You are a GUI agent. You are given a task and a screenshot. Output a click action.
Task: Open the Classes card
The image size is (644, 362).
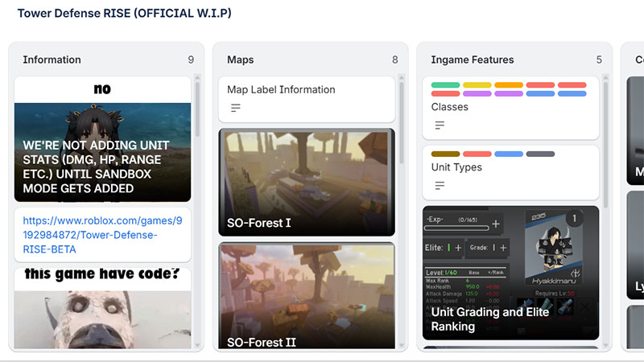pyautogui.click(x=510, y=109)
